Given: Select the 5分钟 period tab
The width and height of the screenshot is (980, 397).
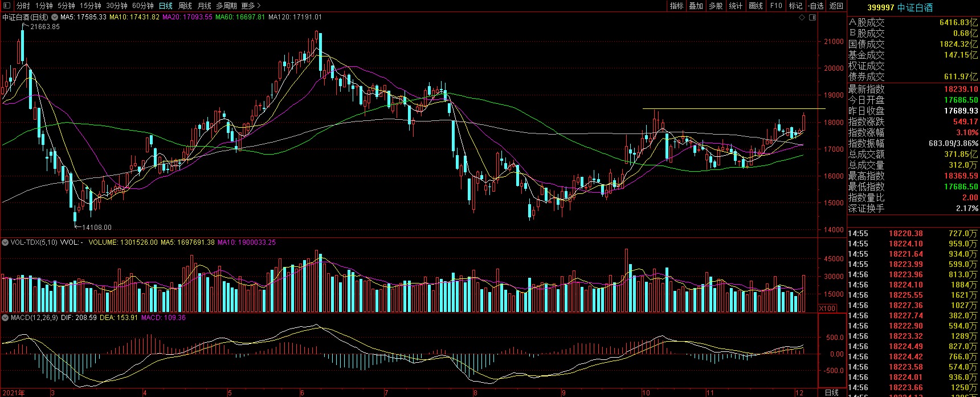Looking at the screenshot, I should point(66,6).
